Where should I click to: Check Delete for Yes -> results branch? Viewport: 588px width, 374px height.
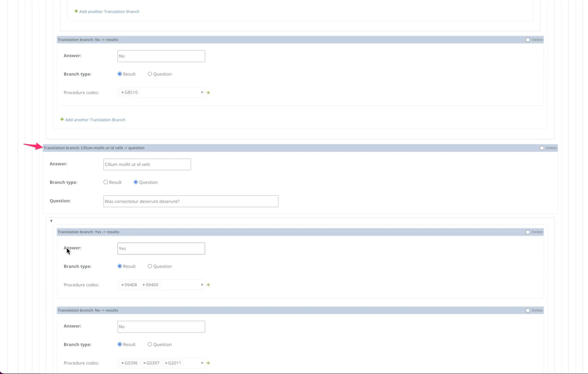point(527,232)
